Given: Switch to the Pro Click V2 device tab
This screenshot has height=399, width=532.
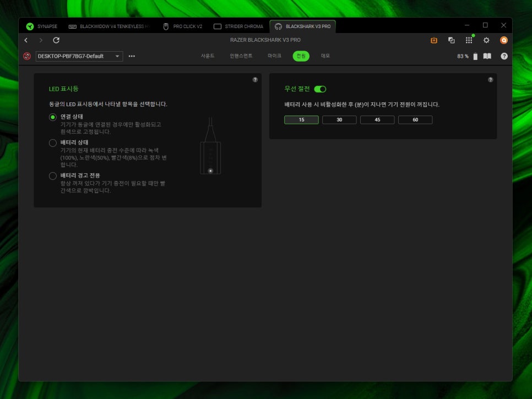Looking at the screenshot, I should pos(183,26).
